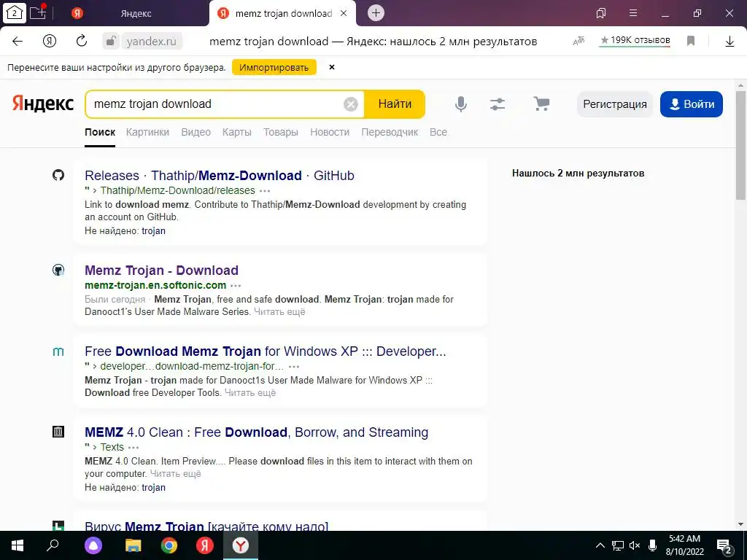The width and height of the screenshot is (747, 560).
Task: Click Читать ещё in Developer Tools snippet
Action: tap(250, 393)
